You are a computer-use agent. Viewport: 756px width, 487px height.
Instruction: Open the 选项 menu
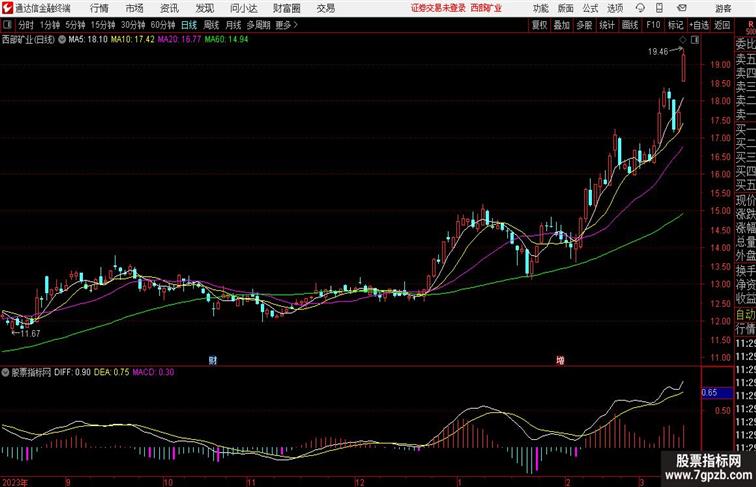tap(615, 8)
